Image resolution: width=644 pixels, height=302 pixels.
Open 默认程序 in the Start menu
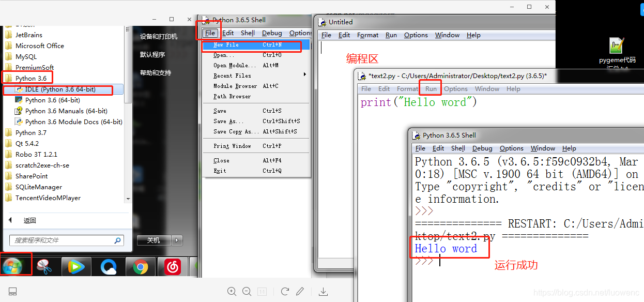(152, 55)
